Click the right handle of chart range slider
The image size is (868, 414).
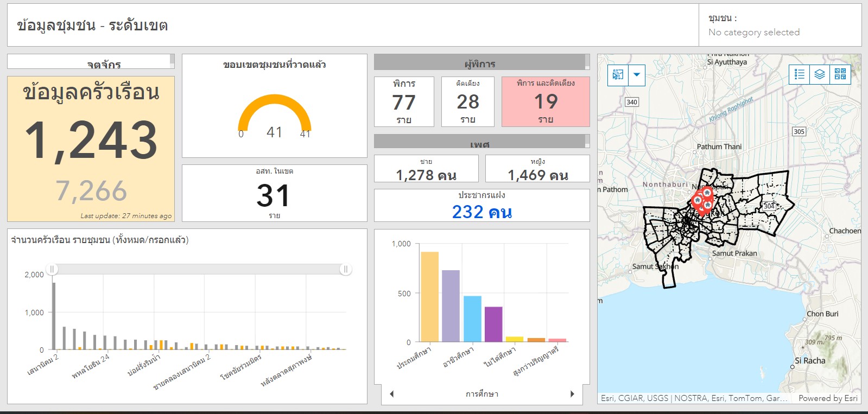(346, 269)
